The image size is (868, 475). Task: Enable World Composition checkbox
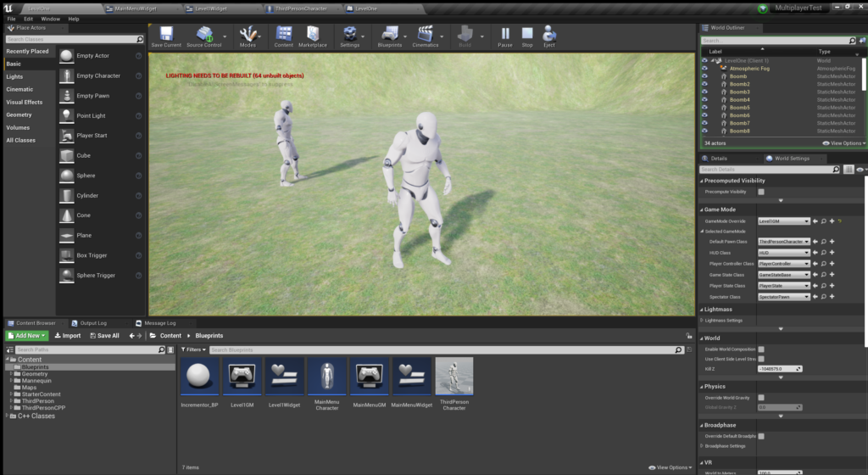(761, 349)
